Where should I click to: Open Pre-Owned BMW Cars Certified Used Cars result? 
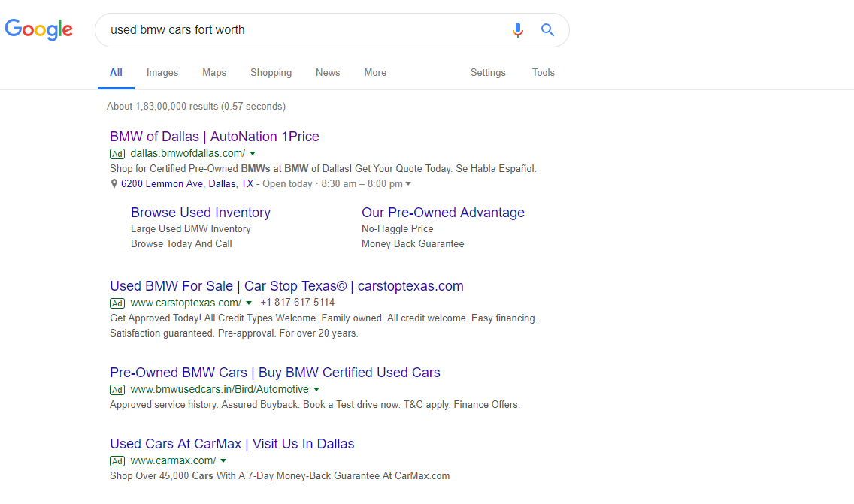click(275, 373)
